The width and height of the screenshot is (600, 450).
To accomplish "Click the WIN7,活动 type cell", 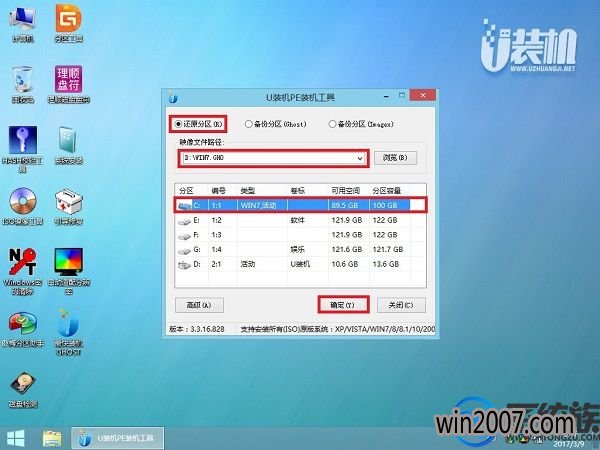I will tap(258, 205).
